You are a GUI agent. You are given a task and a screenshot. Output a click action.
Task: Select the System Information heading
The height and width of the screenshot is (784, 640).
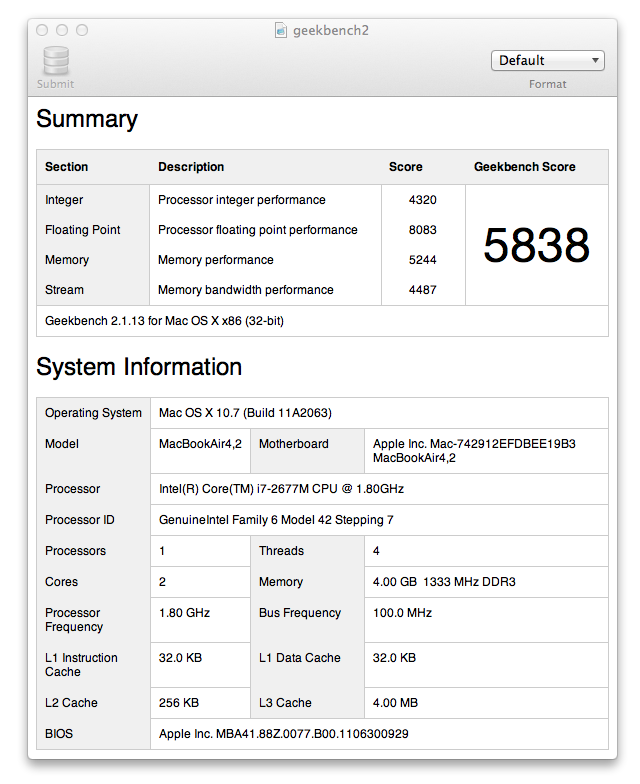(139, 367)
